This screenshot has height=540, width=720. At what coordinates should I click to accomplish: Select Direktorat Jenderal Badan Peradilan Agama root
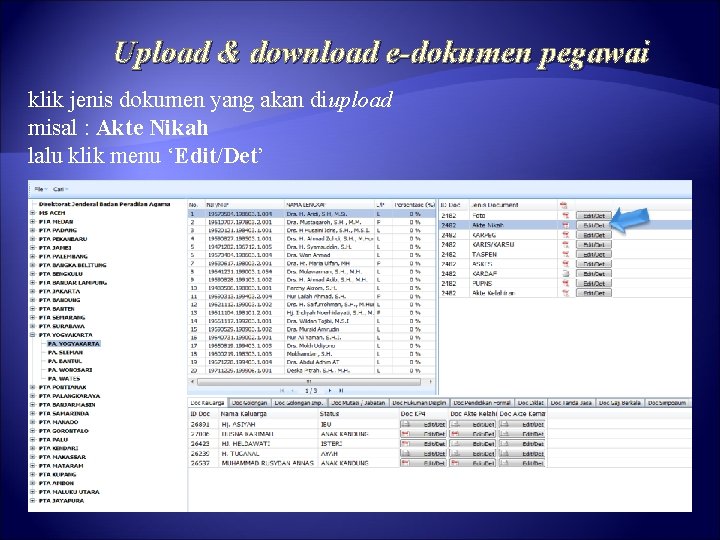coord(105,204)
